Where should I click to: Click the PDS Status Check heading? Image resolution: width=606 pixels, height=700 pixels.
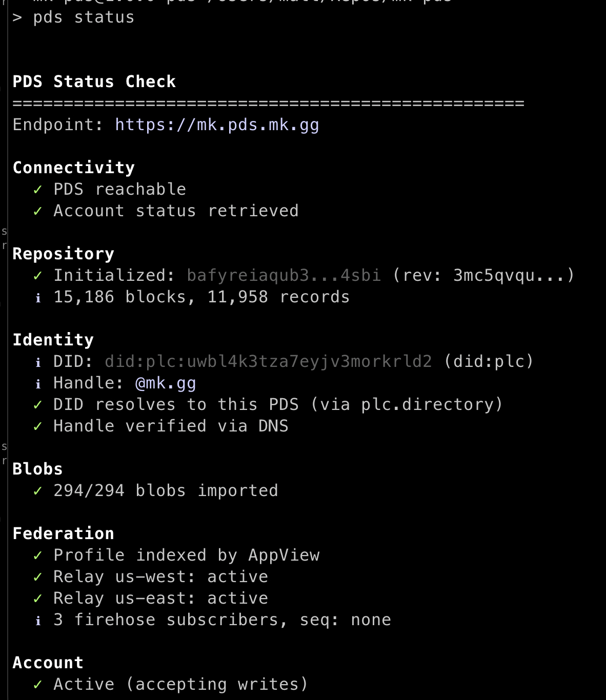tap(94, 82)
